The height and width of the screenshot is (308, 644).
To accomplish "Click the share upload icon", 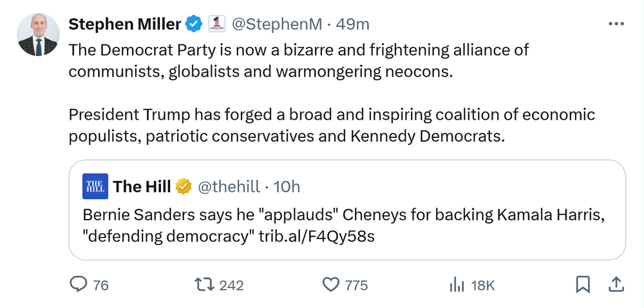I will coord(615,284).
